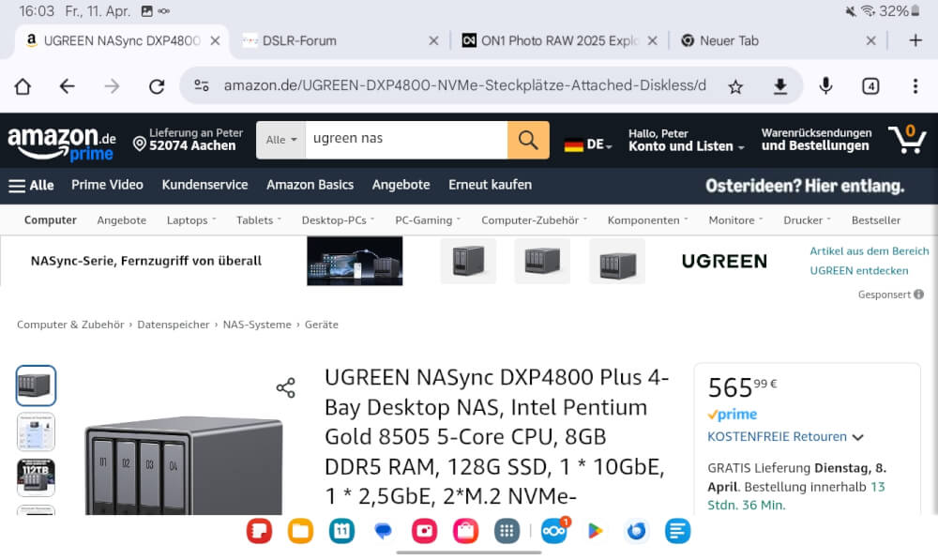Open Warenrücksendungen und Bestellungen

816,140
